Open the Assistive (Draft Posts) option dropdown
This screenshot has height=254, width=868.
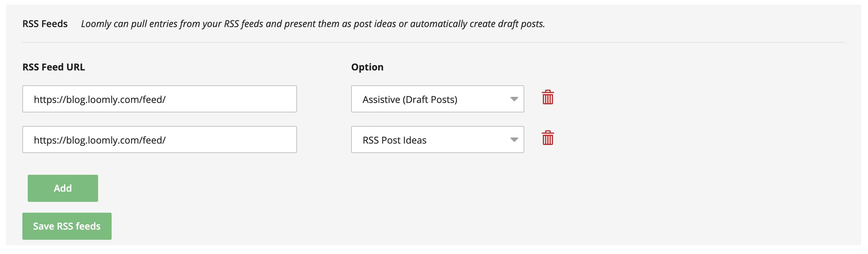437,99
